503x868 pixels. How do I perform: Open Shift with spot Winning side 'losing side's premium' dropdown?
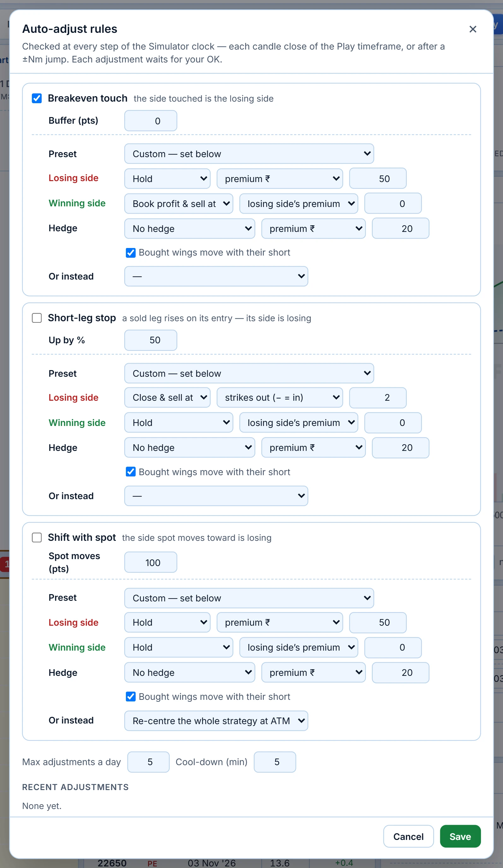coord(298,647)
